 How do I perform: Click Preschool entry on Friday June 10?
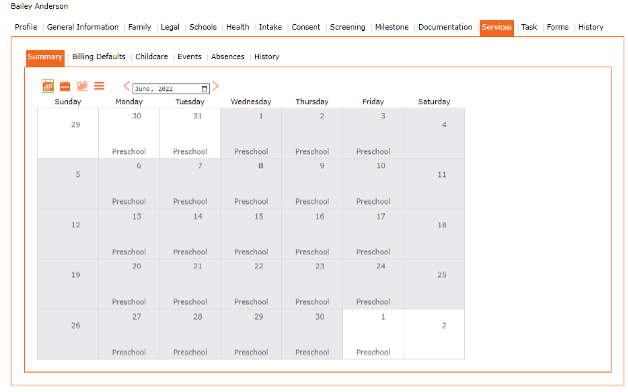(373, 201)
